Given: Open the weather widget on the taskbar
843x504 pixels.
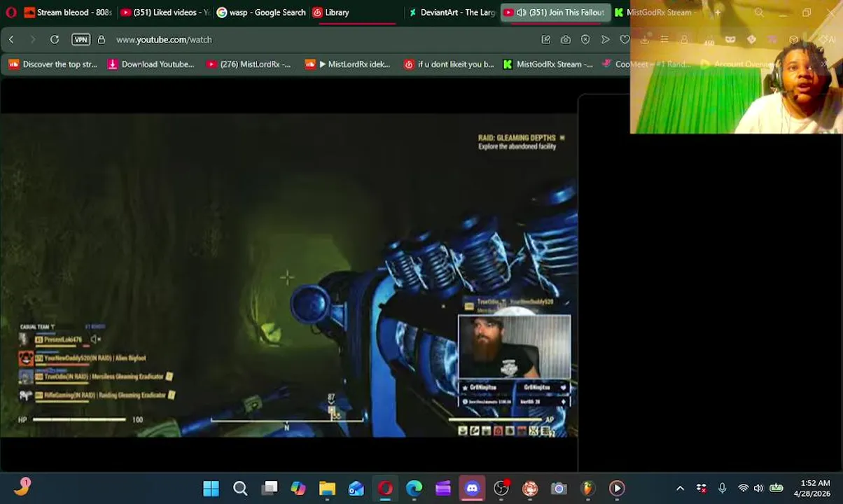Looking at the screenshot, I should (x=22, y=486).
